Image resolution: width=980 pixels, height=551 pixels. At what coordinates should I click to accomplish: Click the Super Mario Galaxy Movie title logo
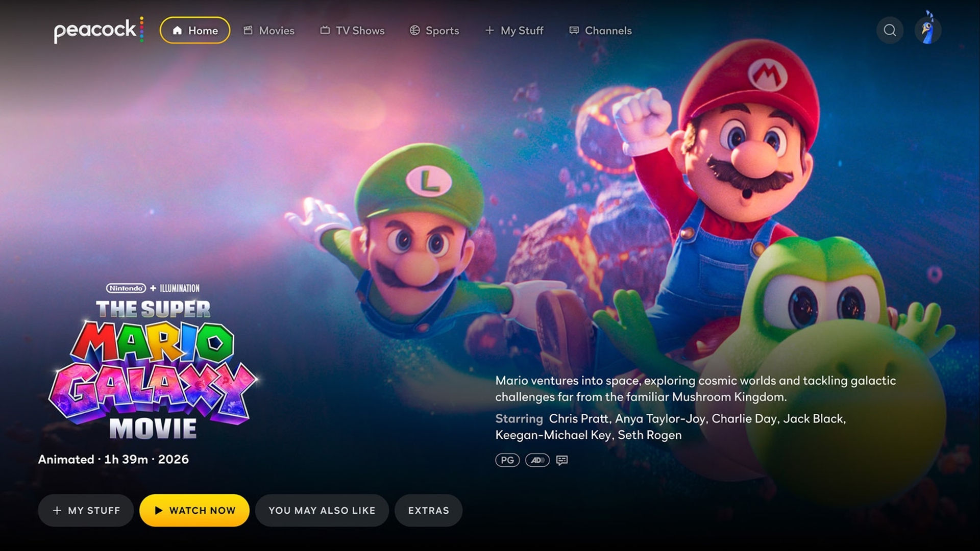point(153,369)
